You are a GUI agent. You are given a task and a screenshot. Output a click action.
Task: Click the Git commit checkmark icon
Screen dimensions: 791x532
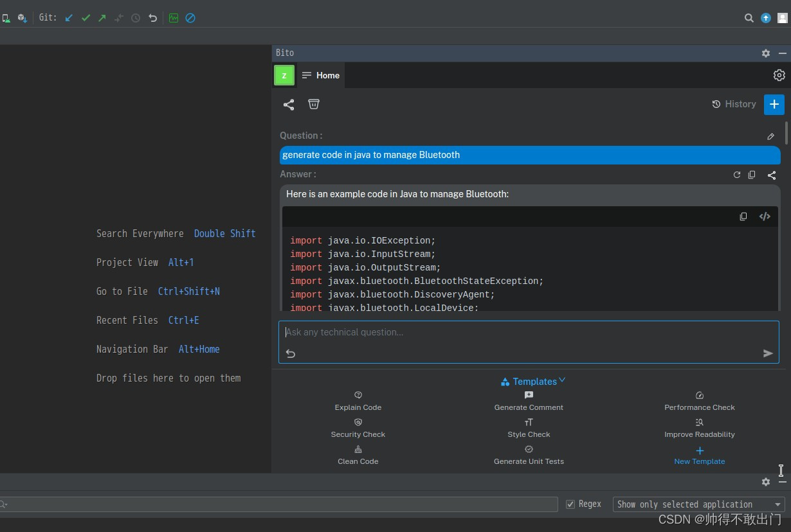tap(86, 18)
